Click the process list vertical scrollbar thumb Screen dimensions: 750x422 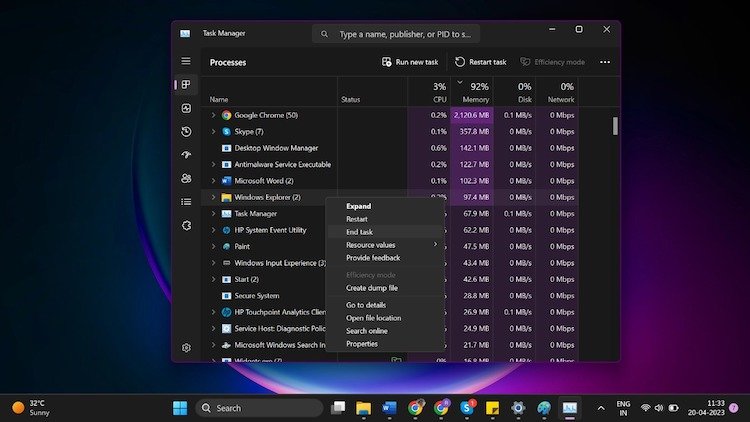[x=615, y=126]
